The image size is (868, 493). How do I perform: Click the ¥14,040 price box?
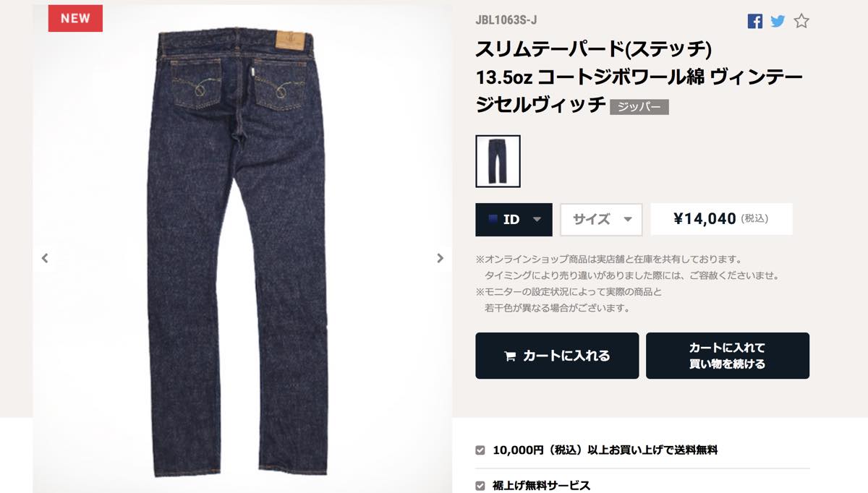[x=721, y=219]
